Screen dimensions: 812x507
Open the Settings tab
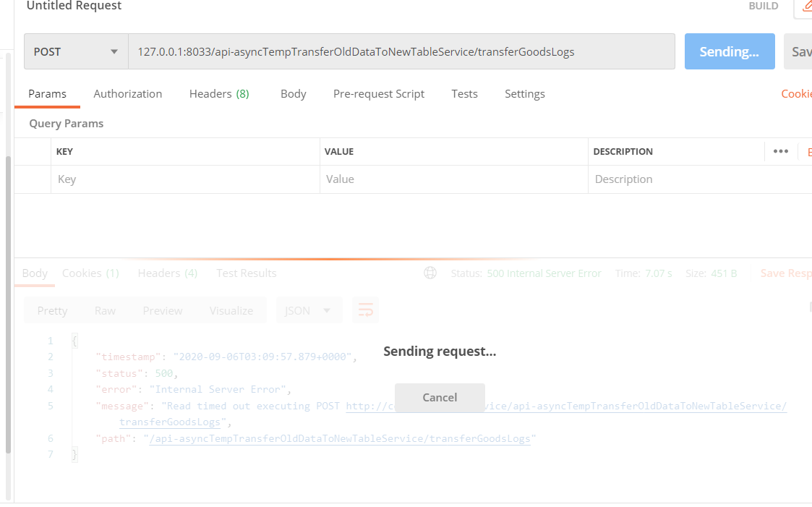525,94
